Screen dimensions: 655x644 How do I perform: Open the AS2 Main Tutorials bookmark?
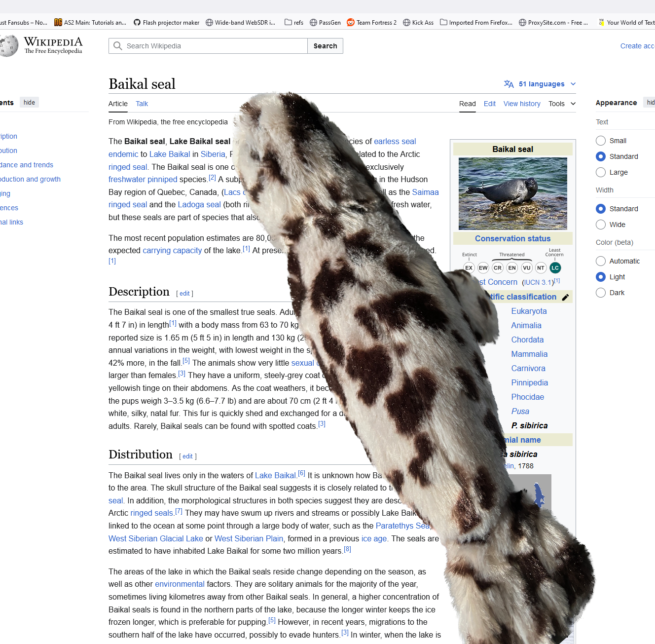[90, 22]
